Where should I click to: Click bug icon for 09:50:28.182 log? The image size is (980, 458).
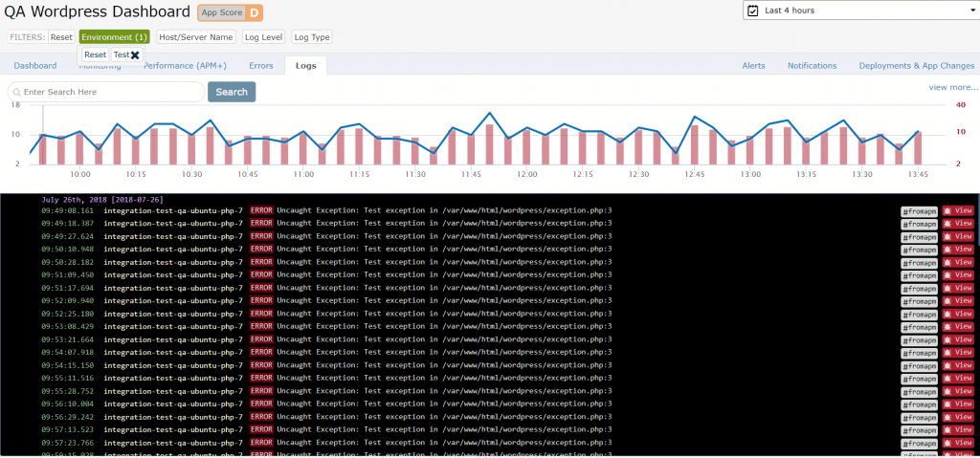pyautogui.click(x=948, y=262)
